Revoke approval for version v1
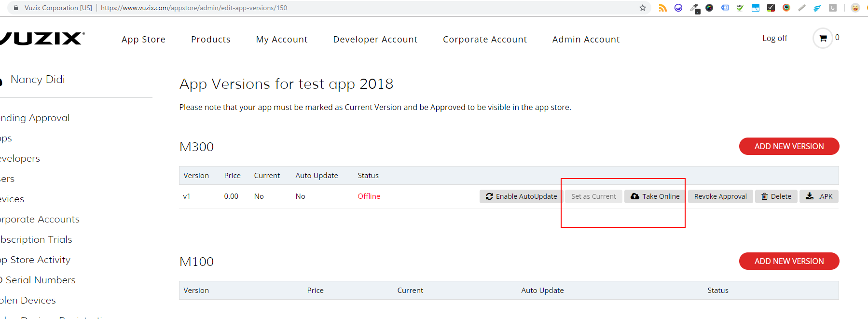This screenshot has height=319, width=868. coord(720,196)
